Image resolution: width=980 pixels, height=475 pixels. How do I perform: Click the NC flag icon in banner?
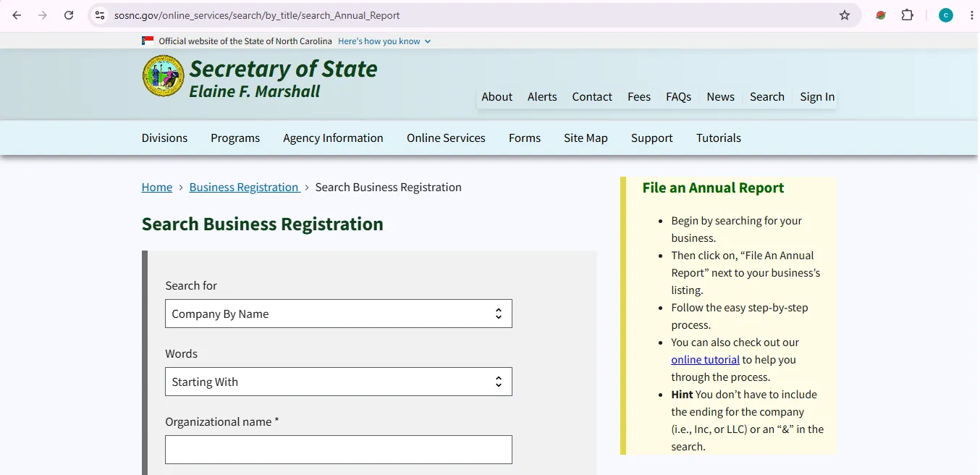point(148,41)
